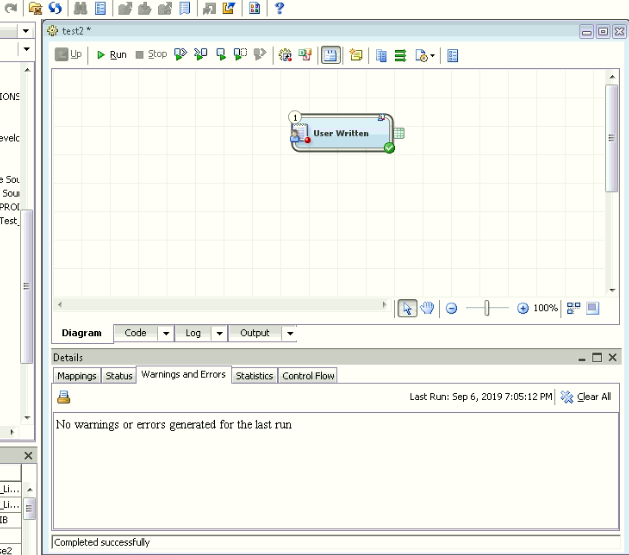Run the test2 job

[112, 55]
